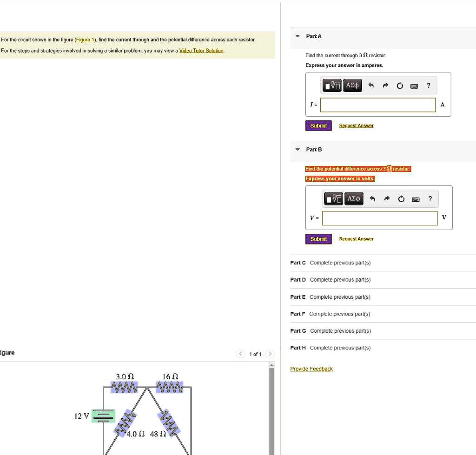Undo last entry in Part A answer toolbar
Viewport: 476px width, 455px height.
pyautogui.click(x=371, y=86)
